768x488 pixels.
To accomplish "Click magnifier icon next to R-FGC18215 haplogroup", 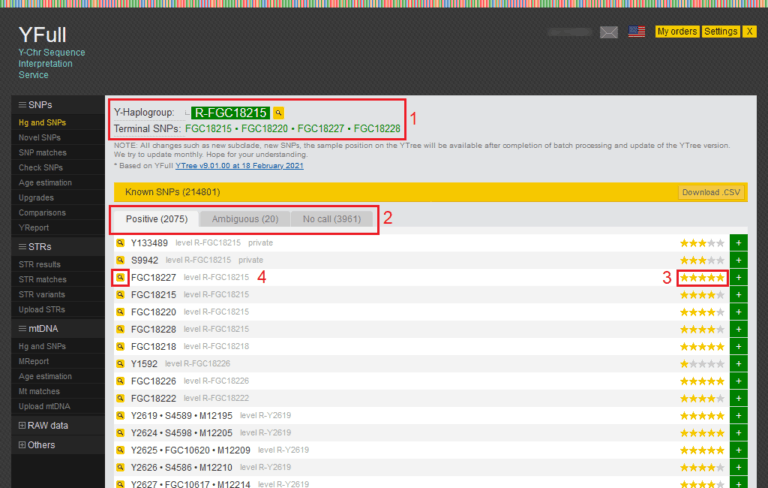I will tap(279, 113).
